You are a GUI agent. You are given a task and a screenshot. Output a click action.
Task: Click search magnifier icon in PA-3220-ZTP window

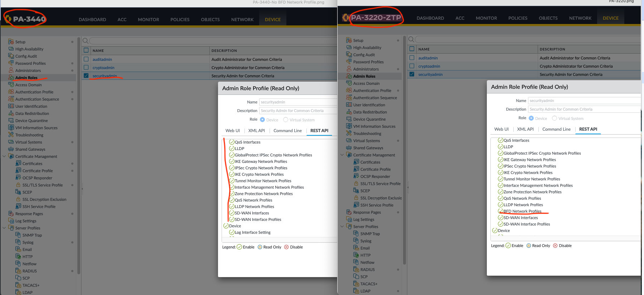click(411, 39)
